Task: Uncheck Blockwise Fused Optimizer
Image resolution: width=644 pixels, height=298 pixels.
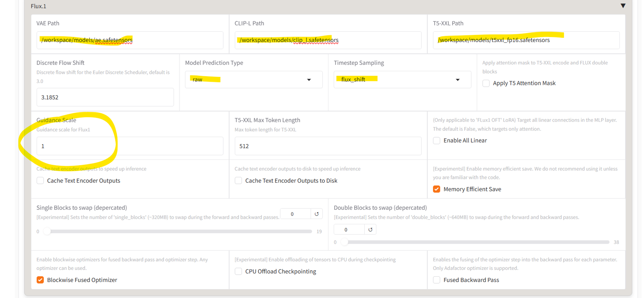Action: (x=40, y=280)
